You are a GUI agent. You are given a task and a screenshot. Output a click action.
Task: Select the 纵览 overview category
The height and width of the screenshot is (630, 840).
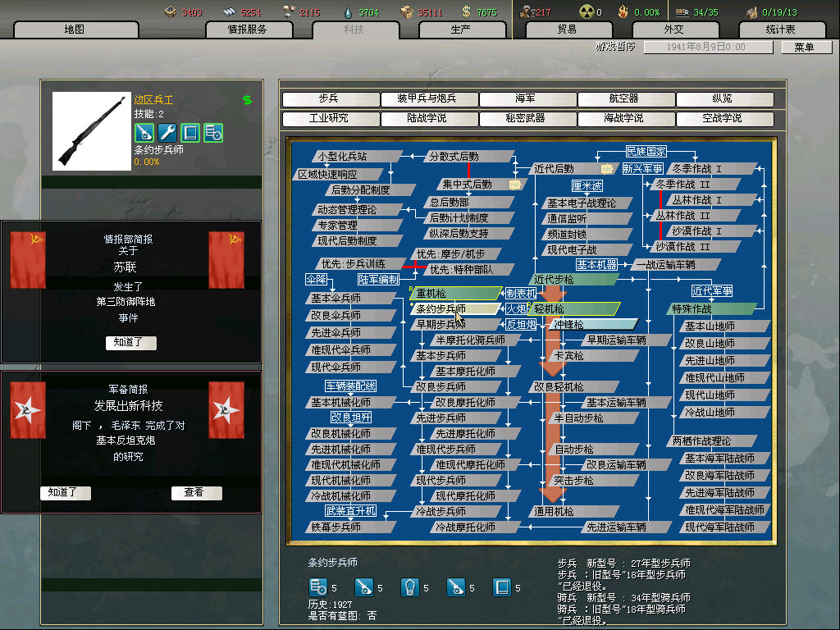point(724,98)
